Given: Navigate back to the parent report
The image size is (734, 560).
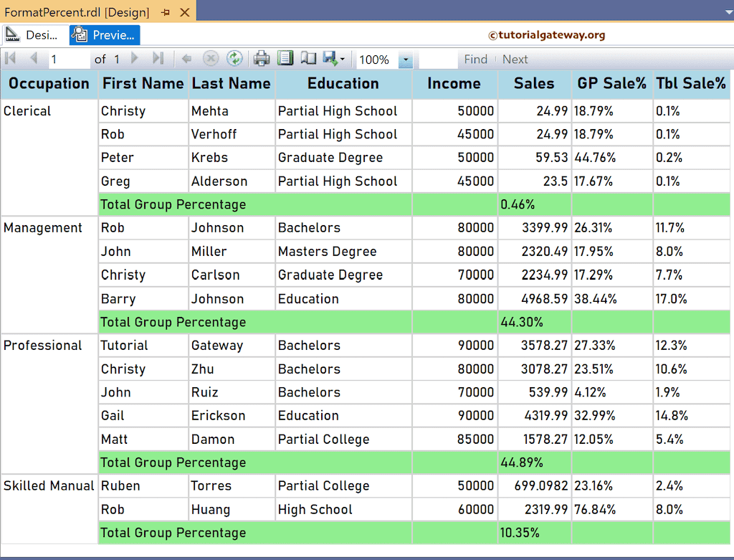Looking at the screenshot, I should click(186, 59).
